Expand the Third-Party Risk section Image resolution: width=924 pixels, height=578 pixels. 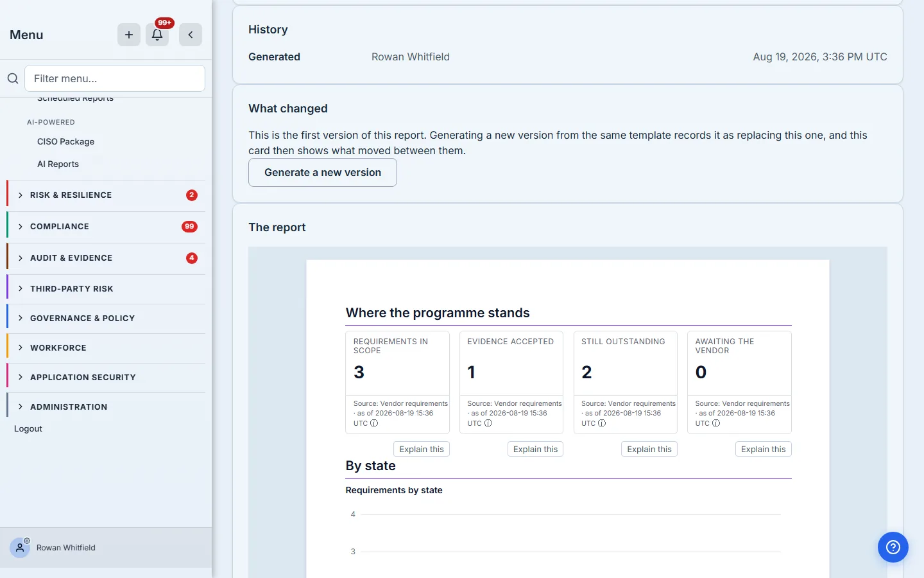coord(106,289)
